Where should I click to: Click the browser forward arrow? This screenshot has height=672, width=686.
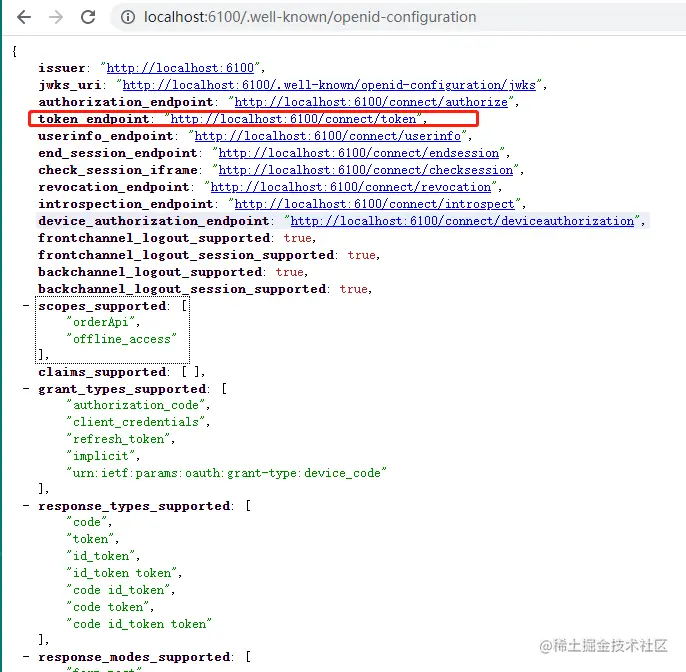click(56, 17)
